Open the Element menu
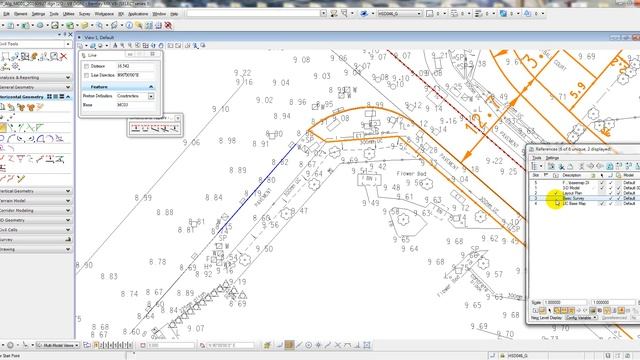The image size is (640, 360). (x=20, y=14)
